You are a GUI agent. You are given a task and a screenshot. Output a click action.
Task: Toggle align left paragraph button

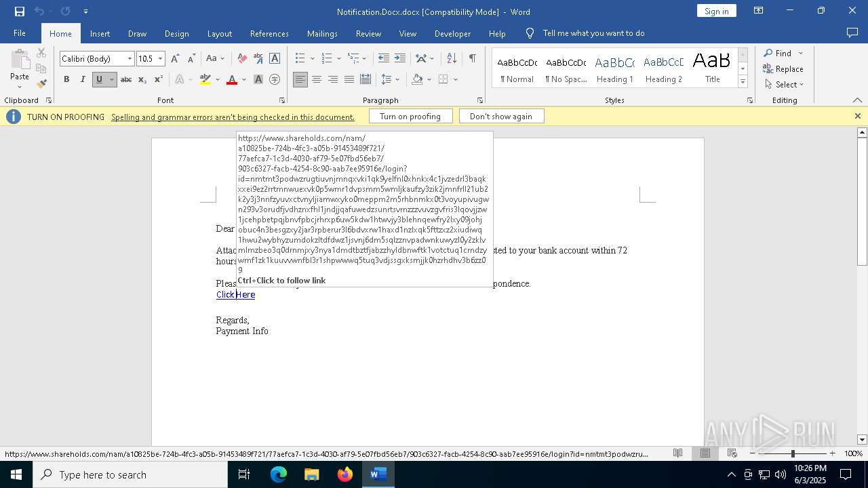coord(300,79)
